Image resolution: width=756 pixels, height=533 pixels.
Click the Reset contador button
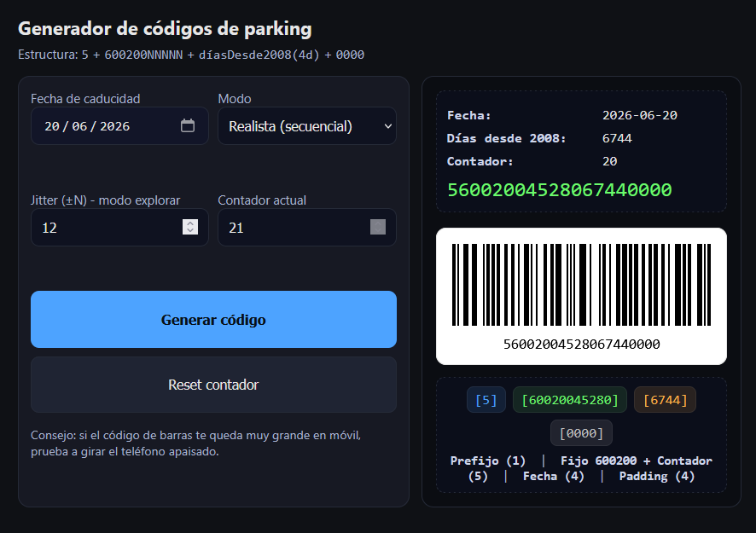tap(213, 385)
